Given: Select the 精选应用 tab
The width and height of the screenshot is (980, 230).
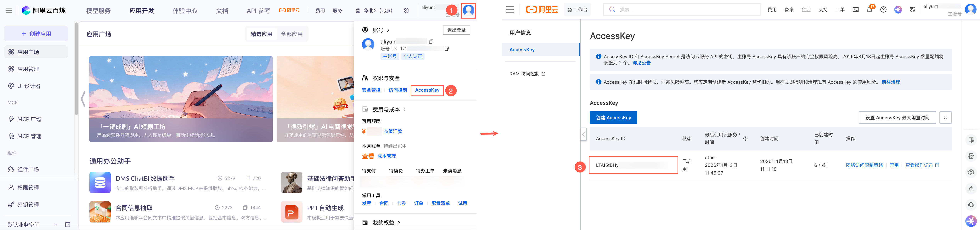Looking at the screenshot, I should [x=261, y=34].
